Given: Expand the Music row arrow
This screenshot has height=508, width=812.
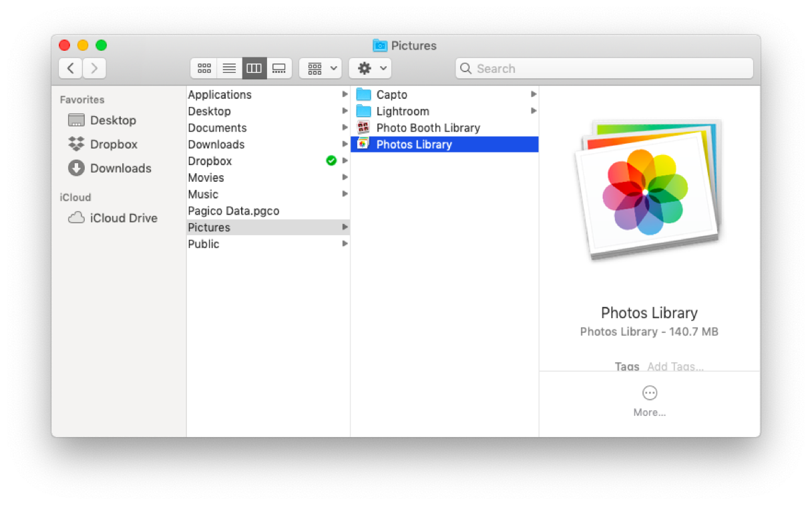Looking at the screenshot, I should (x=345, y=195).
